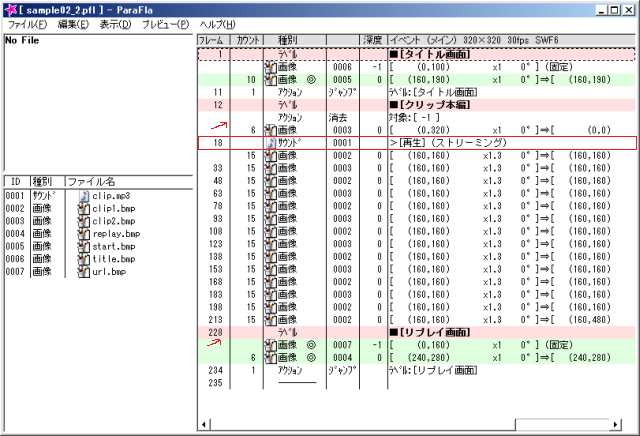The height and width of the screenshot is (436, 640).
Task: Select the [クリップ本編] label row
Action: click(417, 105)
